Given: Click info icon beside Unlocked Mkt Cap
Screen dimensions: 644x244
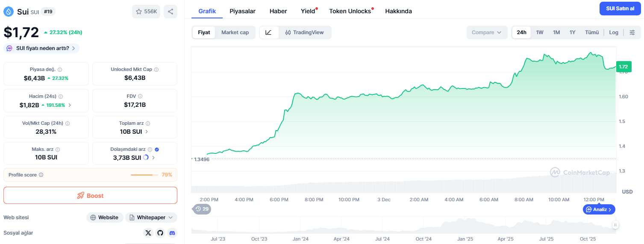Looking at the screenshot, I should 156,69.
